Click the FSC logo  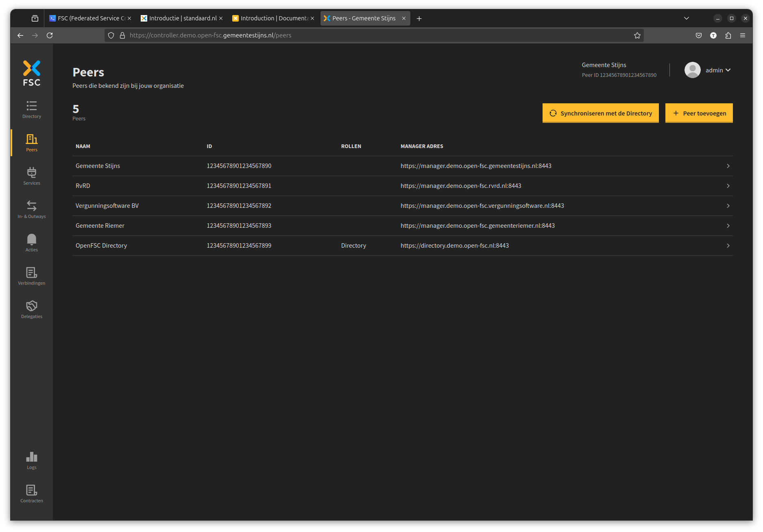pos(32,73)
